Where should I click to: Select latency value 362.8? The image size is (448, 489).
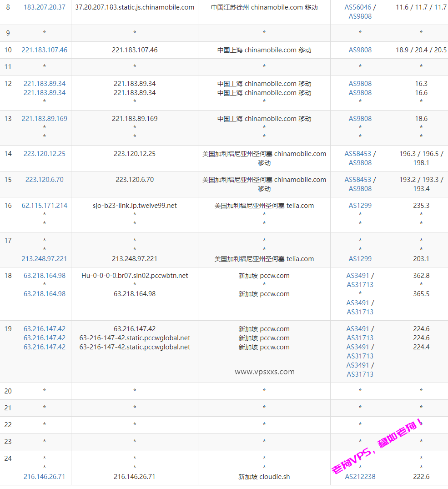[x=421, y=276]
